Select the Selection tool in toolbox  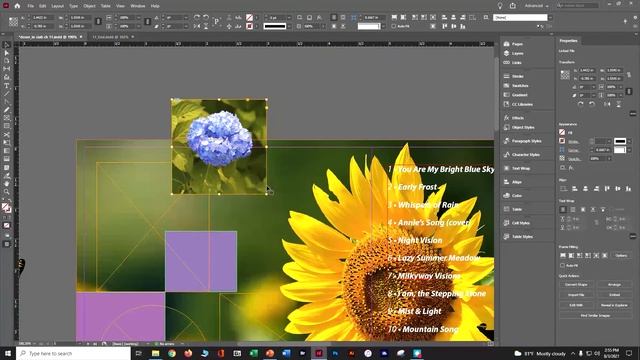tap(7, 45)
